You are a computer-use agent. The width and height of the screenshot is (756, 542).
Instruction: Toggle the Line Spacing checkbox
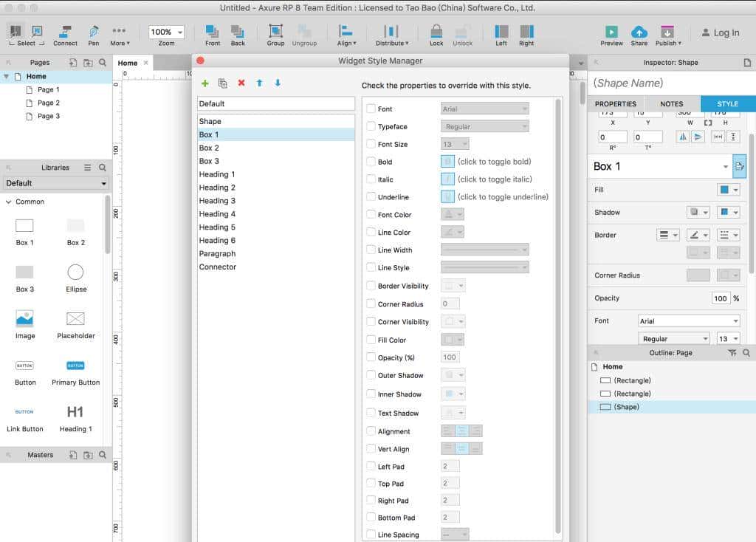[371, 535]
